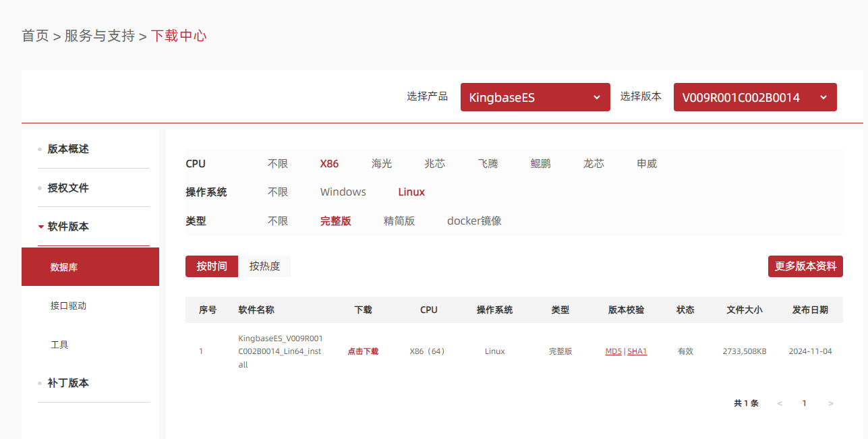Image resolution: width=868 pixels, height=439 pixels.
Task: Go to 服务与支持 in the breadcrumb
Action: tap(99, 36)
